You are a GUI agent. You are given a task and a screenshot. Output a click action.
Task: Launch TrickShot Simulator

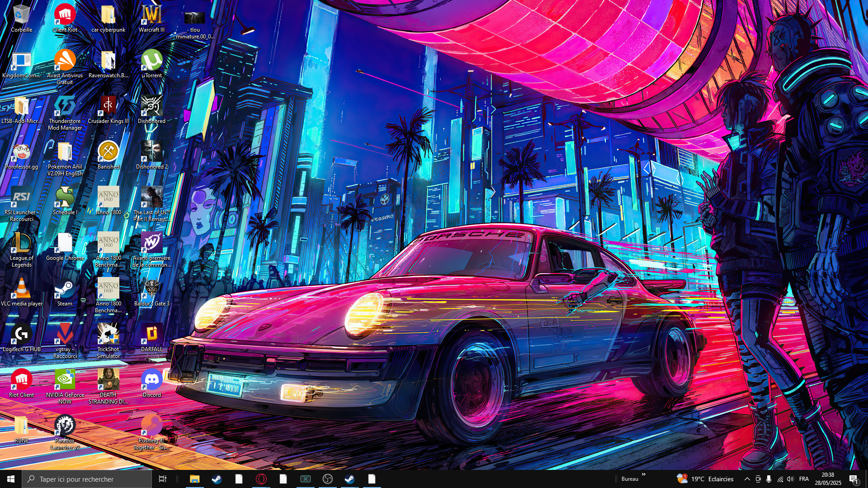coord(108,341)
